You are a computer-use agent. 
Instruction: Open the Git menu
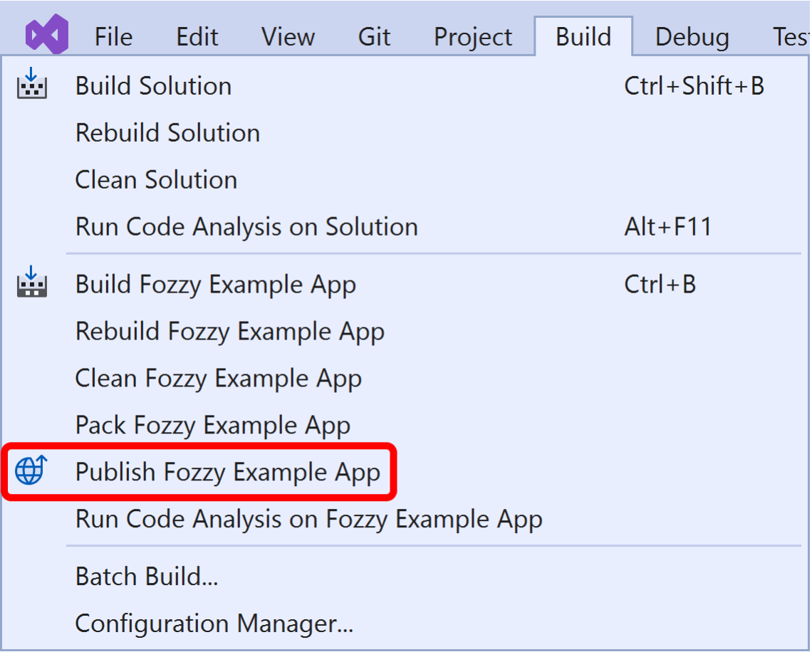[x=374, y=37]
